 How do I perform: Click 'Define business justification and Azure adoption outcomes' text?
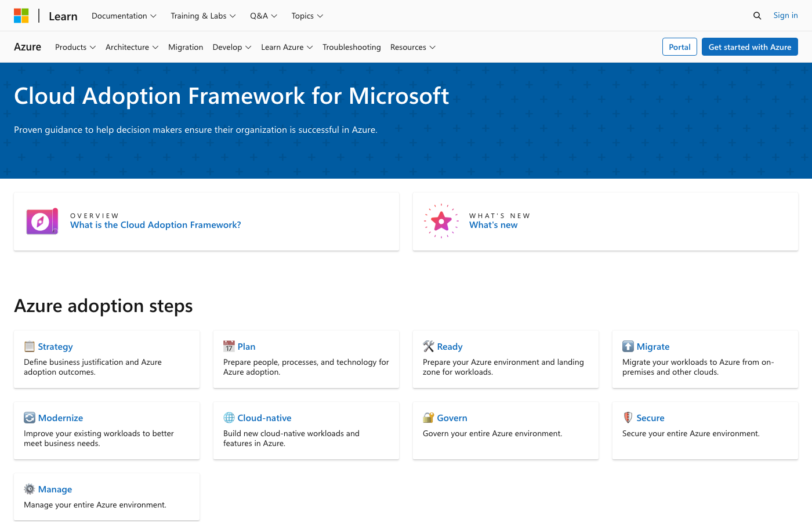[x=93, y=367]
